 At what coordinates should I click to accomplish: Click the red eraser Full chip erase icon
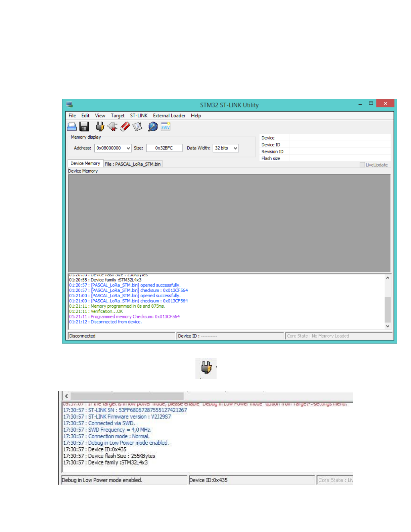[x=125, y=127]
